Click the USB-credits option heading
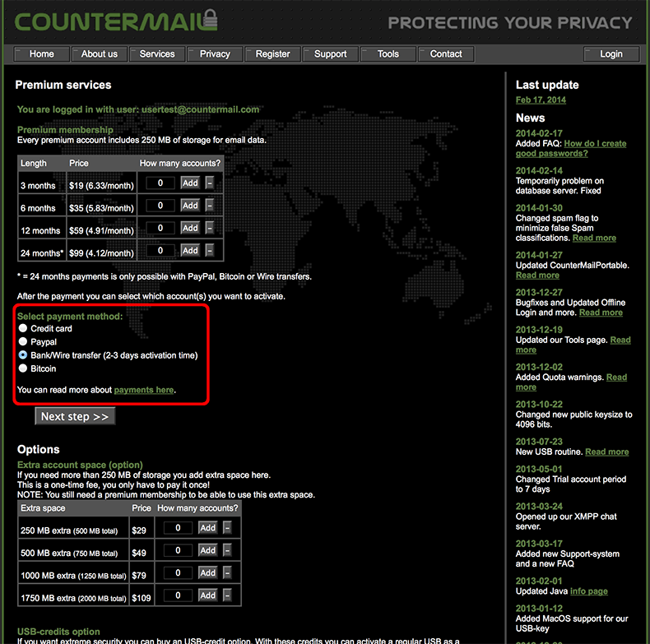The image size is (650, 644). [x=58, y=632]
